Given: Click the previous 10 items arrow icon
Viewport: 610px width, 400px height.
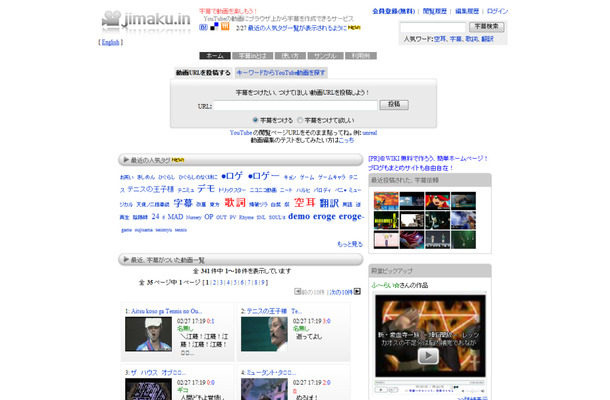Looking at the screenshot, I should pos(298,291).
